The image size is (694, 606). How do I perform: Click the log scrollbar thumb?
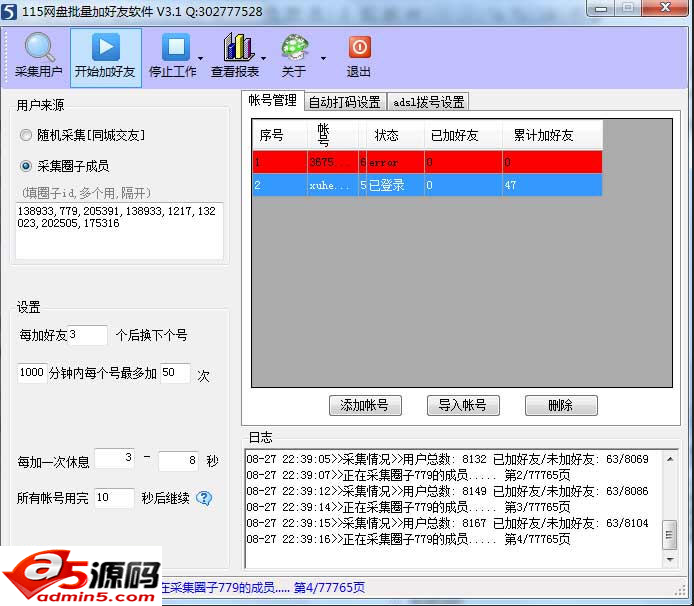point(670,535)
